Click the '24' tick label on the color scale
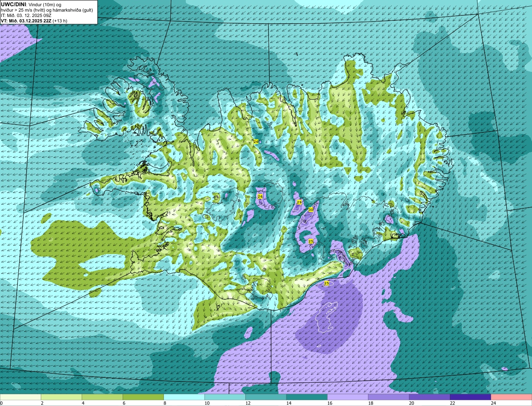532x406 pixels. click(x=493, y=403)
